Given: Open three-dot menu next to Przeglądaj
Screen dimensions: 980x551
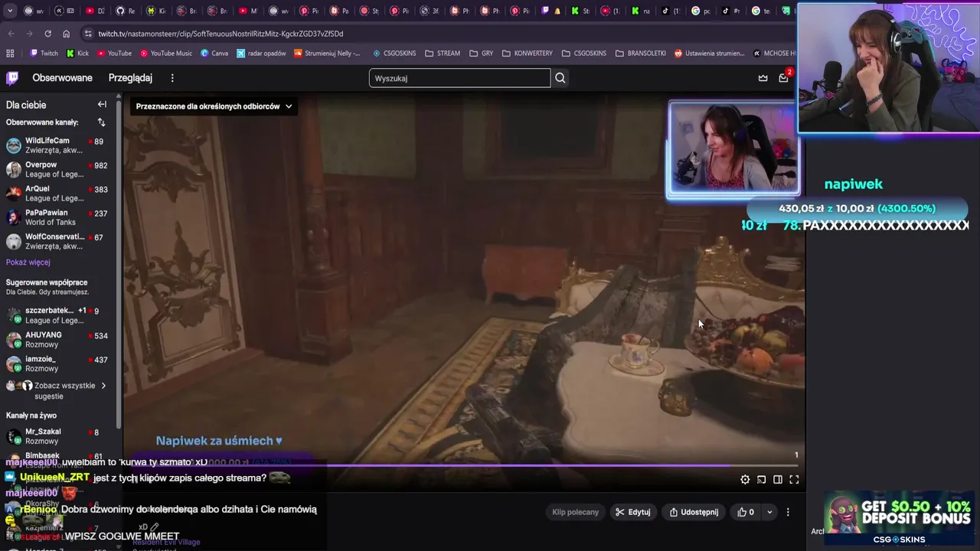Looking at the screenshot, I should point(172,78).
